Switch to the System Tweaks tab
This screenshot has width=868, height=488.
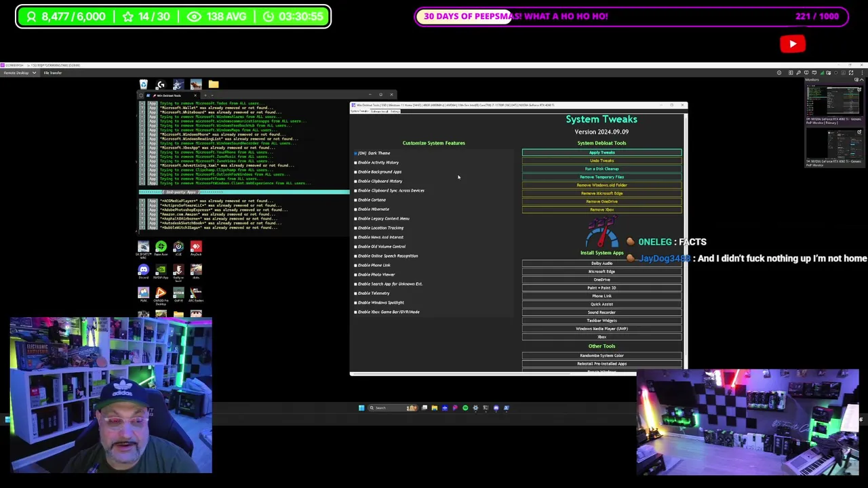(359, 111)
